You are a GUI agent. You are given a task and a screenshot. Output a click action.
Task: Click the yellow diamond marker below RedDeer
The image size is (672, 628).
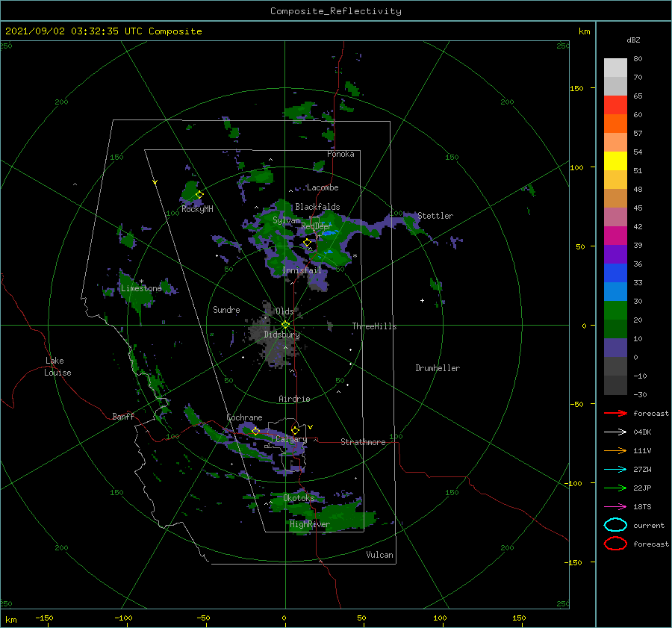308,243
